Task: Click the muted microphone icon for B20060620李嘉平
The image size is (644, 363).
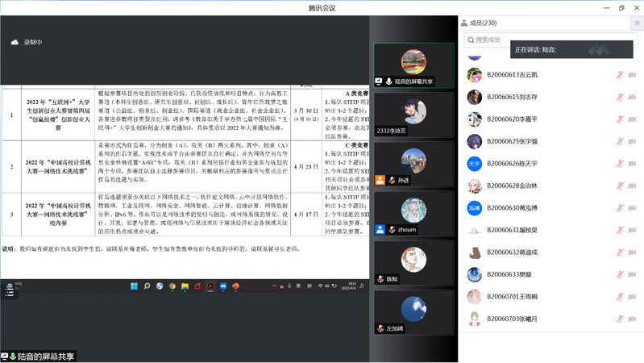Action: (x=620, y=119)
